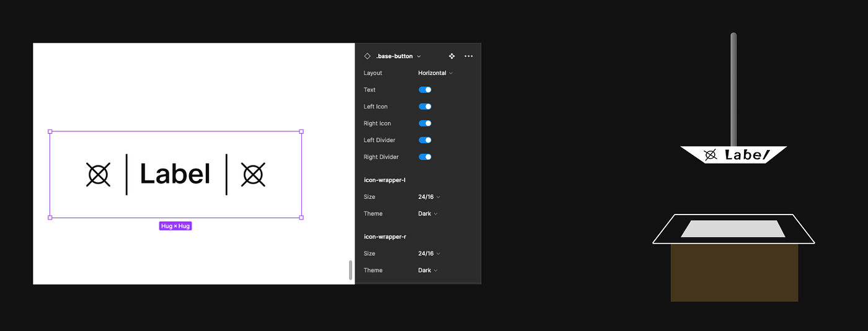
Task: Click the Right Icon property label
Action: point(377,123)
